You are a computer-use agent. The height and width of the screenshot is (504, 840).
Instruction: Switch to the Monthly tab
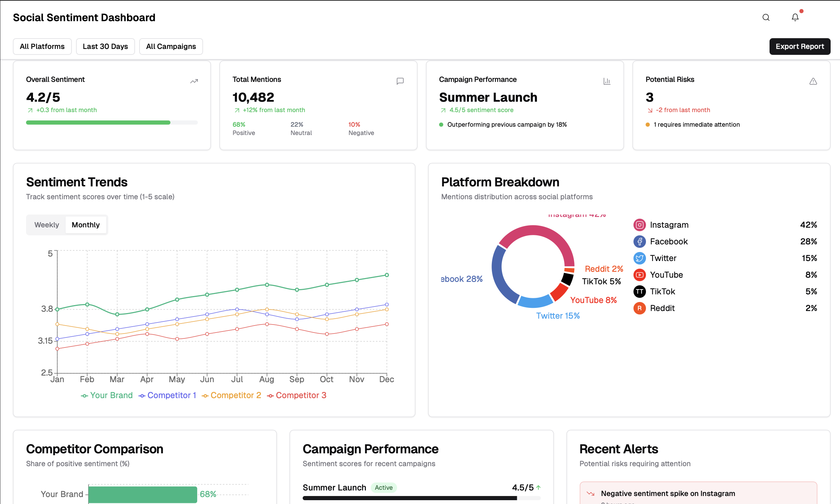click(86, 225)
